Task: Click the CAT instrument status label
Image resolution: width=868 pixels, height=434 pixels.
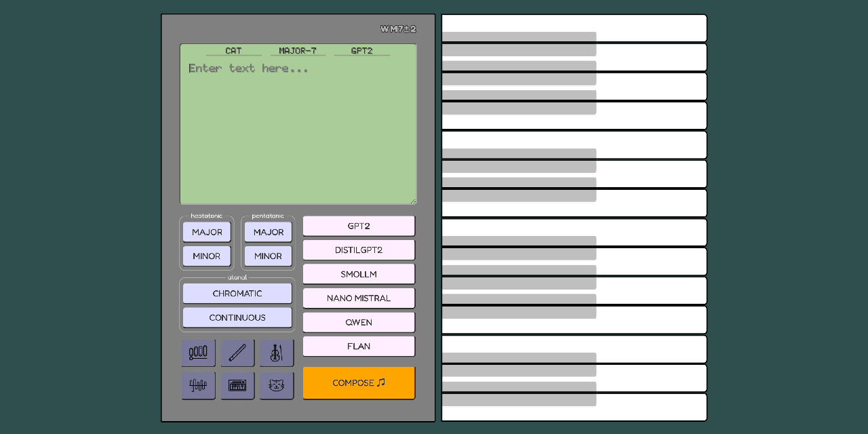Action: [233, 50]
